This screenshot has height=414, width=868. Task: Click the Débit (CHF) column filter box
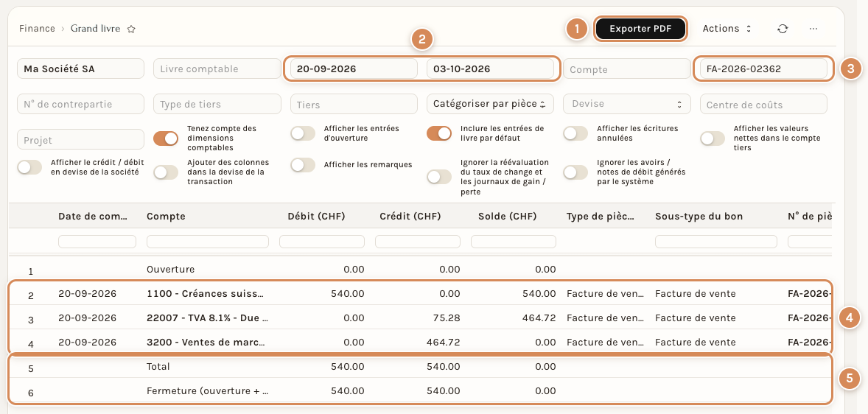321,242
